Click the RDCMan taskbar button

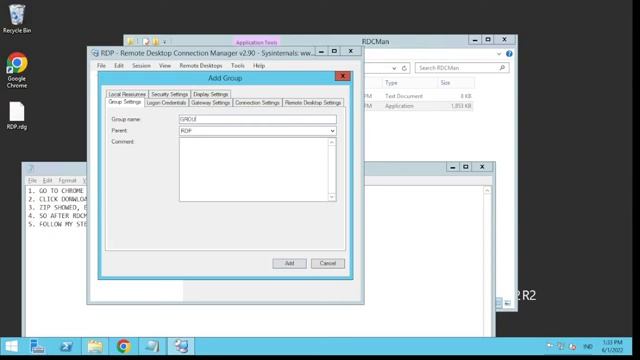tap(181, 347)
